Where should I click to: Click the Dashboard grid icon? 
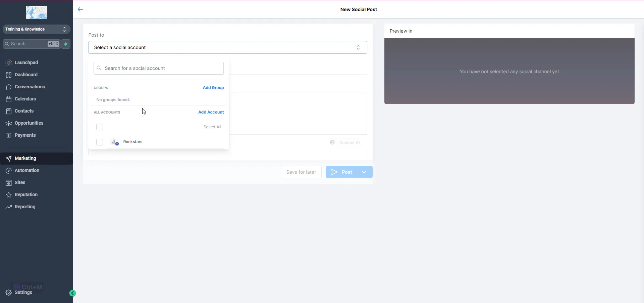pyautogui.click(x=9, y=75)
